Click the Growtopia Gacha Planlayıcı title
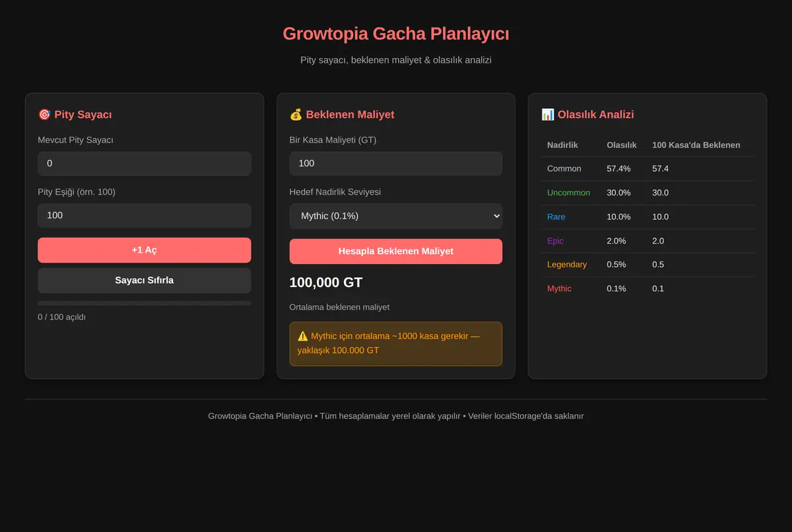 396,34
